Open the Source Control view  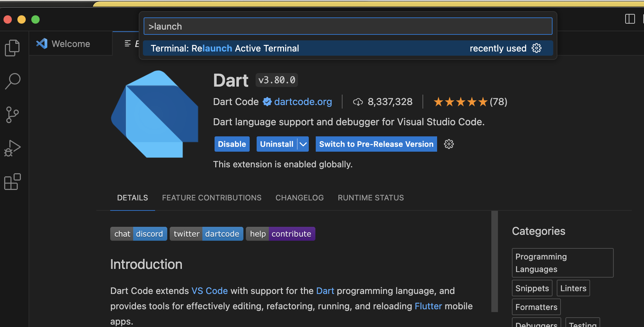(x=13, y=115)
